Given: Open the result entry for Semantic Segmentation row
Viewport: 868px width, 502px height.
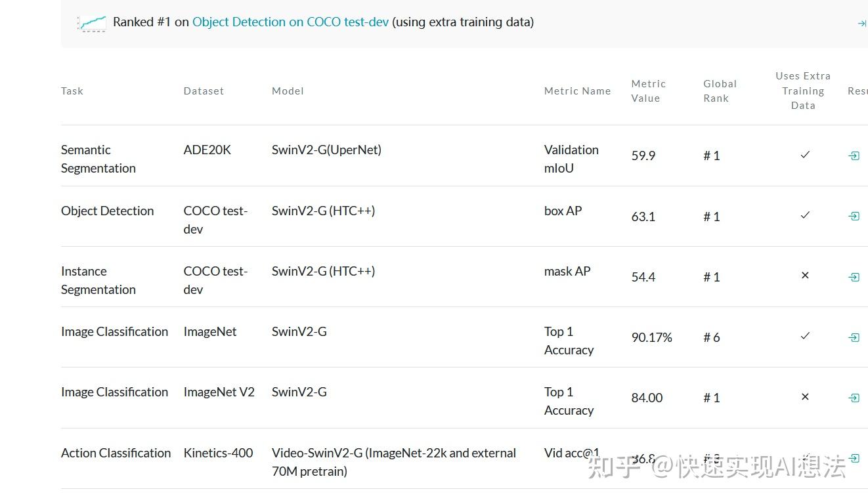Looking at the screenshot, I should coord(854,156).
